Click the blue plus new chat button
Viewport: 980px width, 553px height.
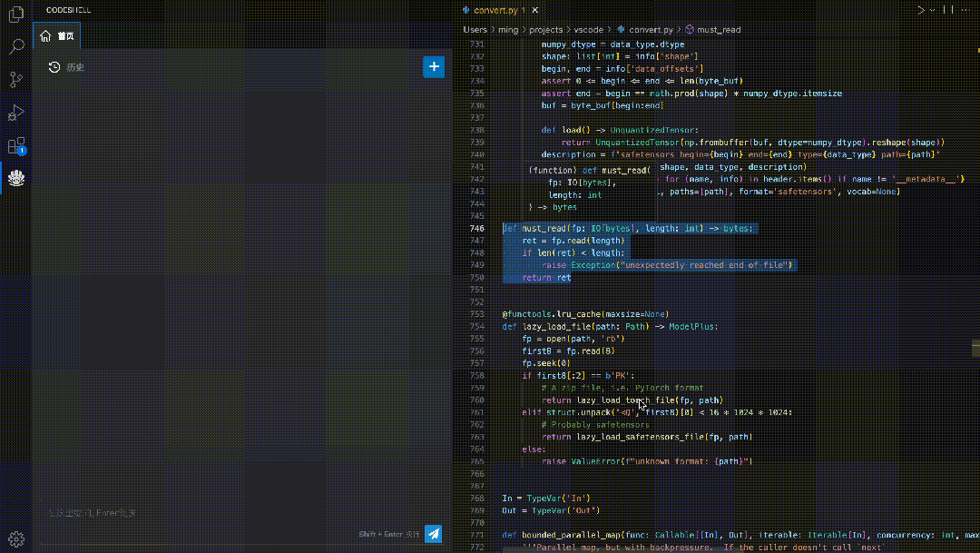click(434, 67)
